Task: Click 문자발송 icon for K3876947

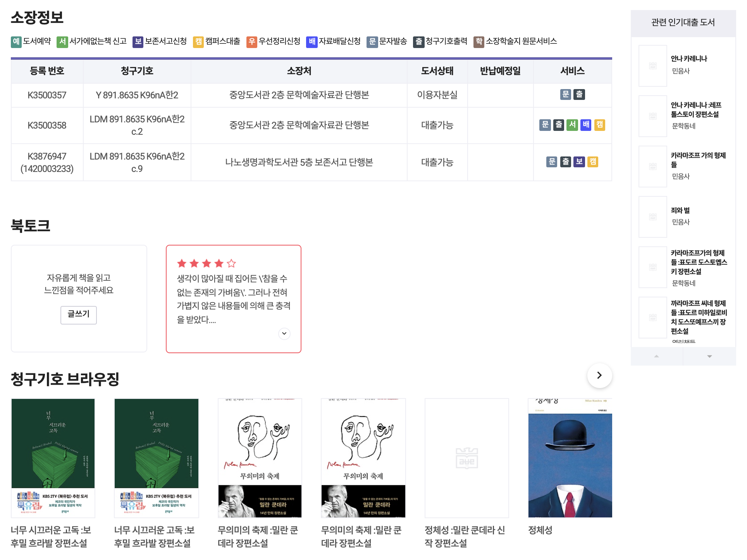Action: pyautogui.click(x=552, y=162)
